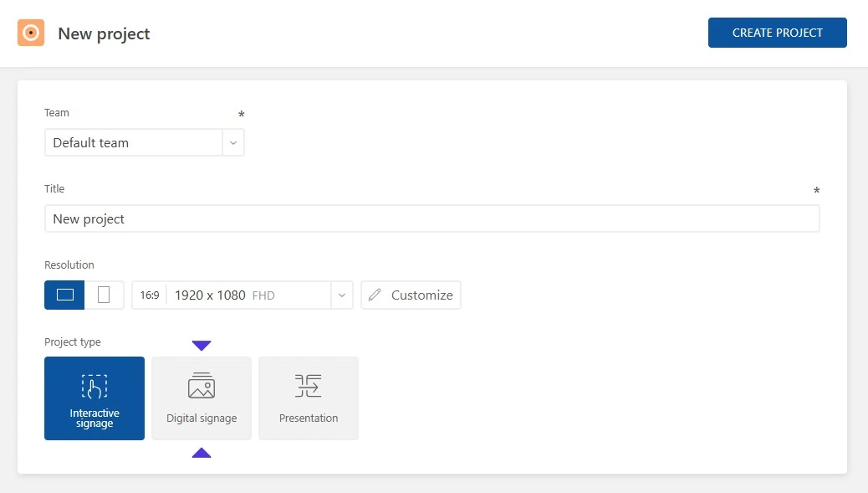Click the Customize resolution button

click(x=411, y=295)
